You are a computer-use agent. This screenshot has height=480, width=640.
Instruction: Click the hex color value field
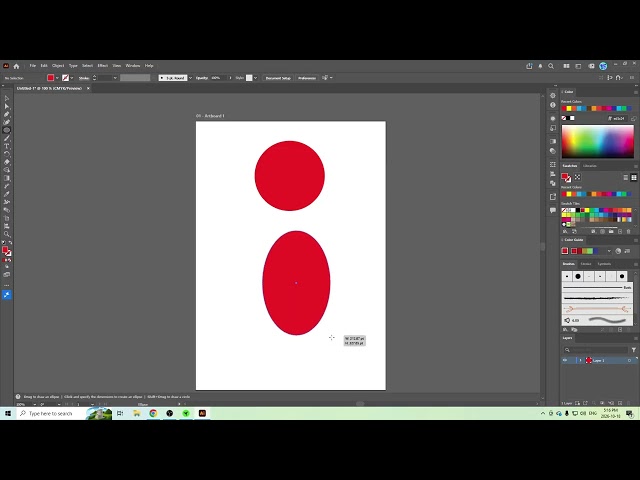(x=619, y=118)
